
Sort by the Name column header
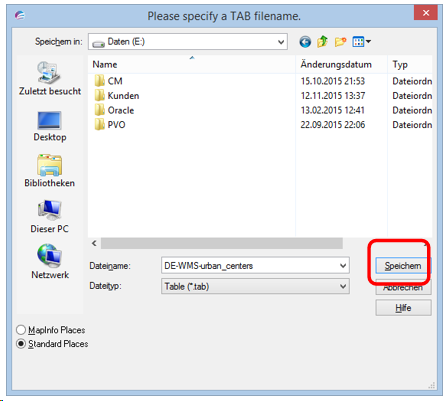(192, 64)
